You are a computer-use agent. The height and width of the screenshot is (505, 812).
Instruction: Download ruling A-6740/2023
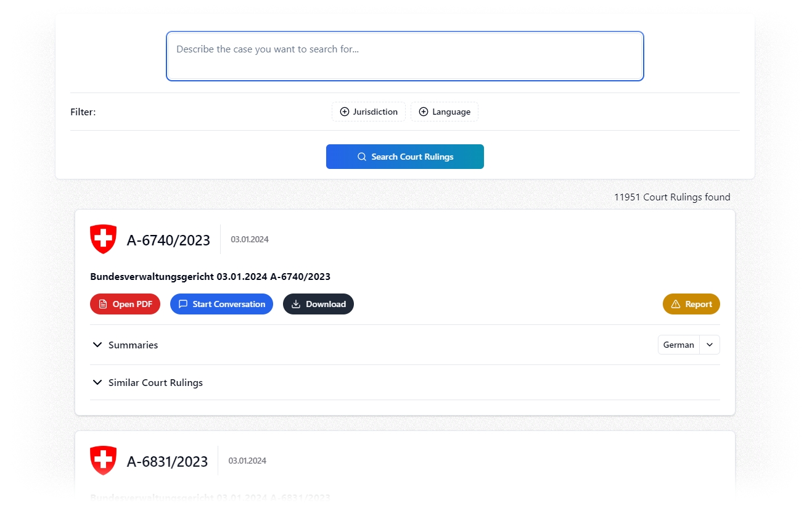click(x=318, y=304)
